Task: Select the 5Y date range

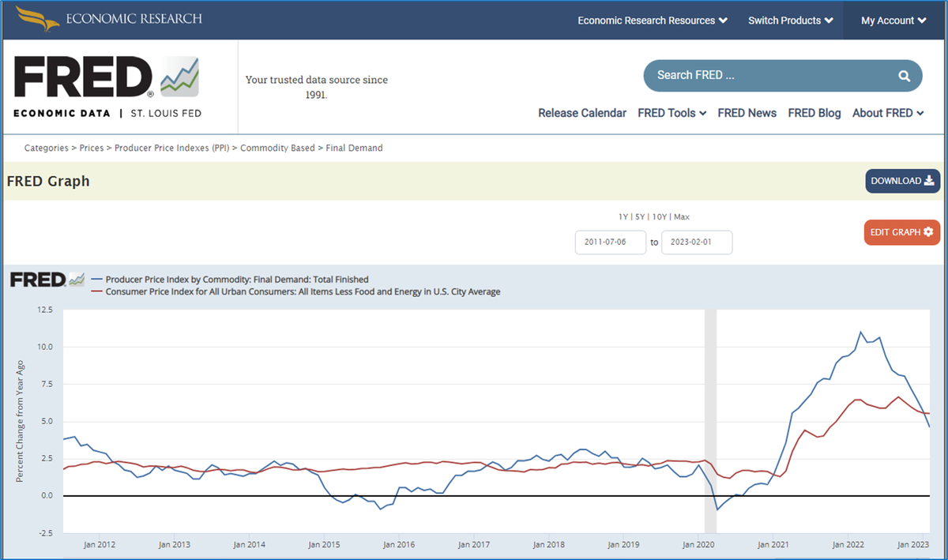Action: click(641, 217)
